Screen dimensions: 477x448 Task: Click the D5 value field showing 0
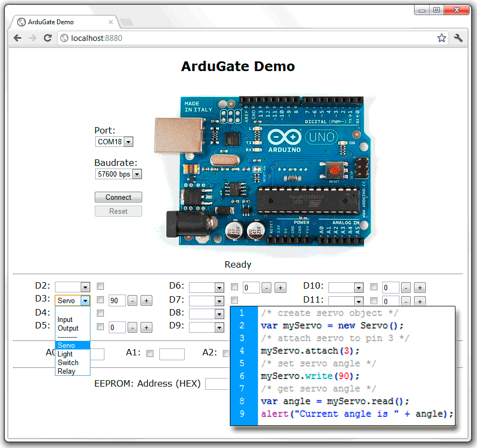(117, 327)
